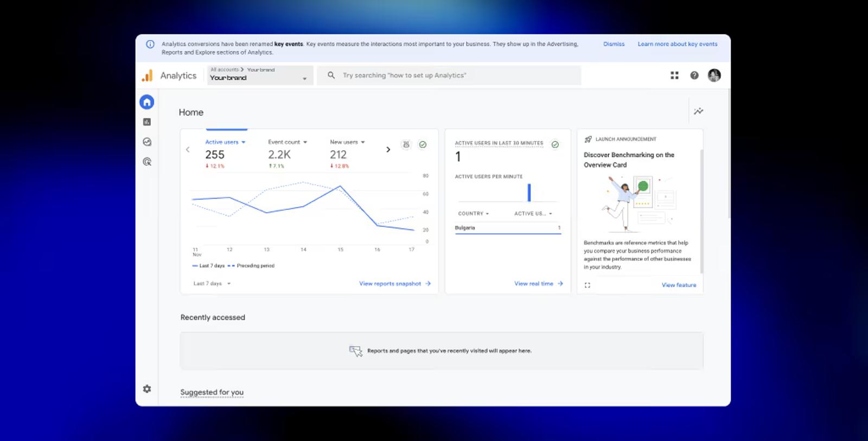Click the Bulgaria row in realtime table

point(508,228)
